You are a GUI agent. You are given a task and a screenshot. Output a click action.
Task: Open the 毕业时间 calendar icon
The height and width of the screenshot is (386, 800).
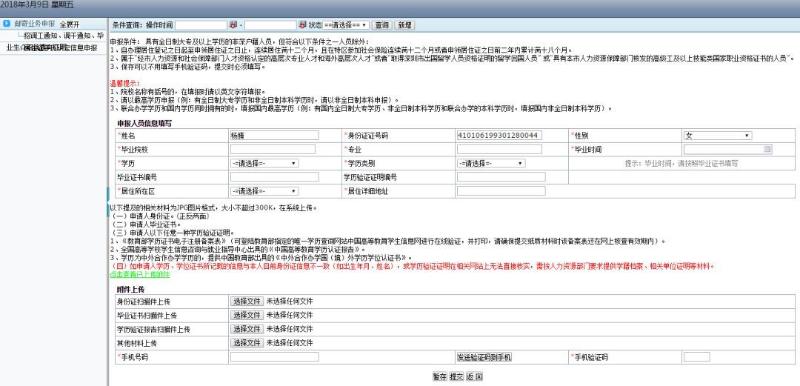pos(767,149)
